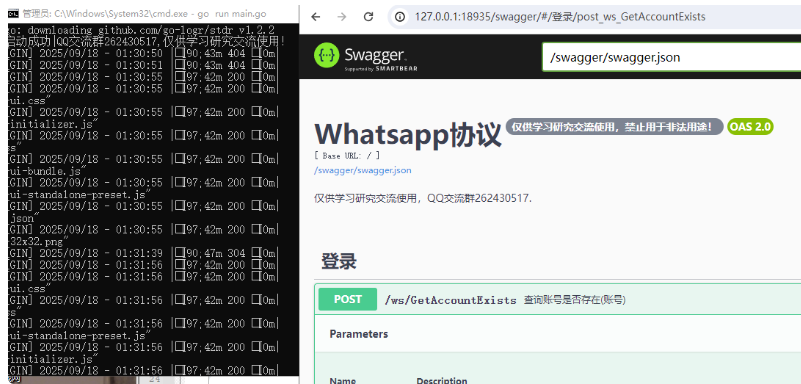Collapse the /ws/GetAccountExists operation

pos(557,300)
